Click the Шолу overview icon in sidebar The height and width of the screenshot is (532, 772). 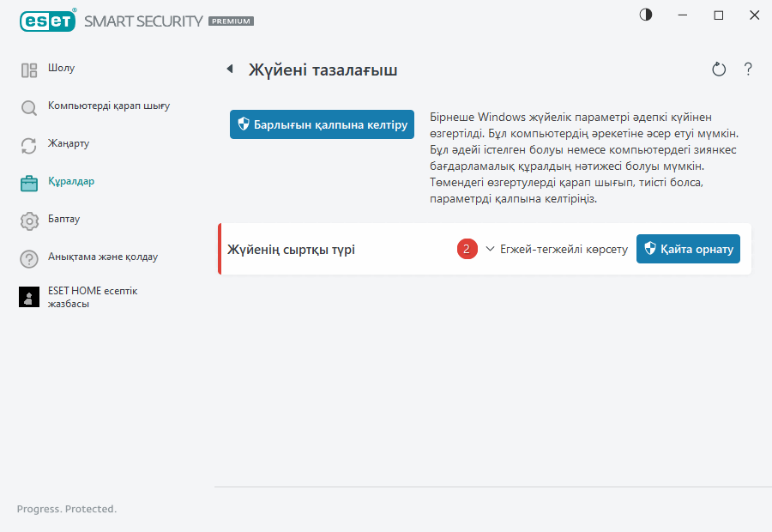point(29,70)
